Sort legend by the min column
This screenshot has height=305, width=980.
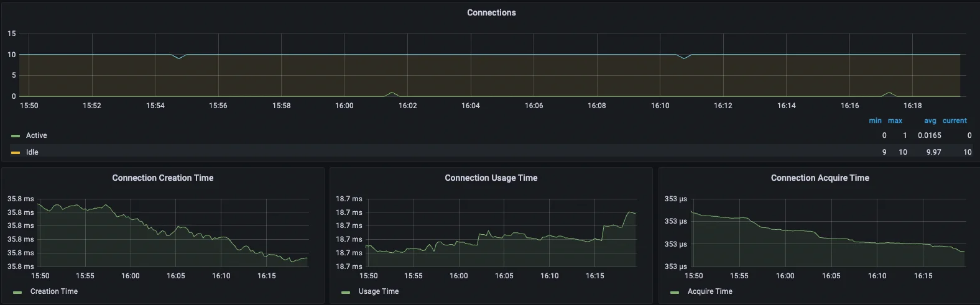(875, 121)
